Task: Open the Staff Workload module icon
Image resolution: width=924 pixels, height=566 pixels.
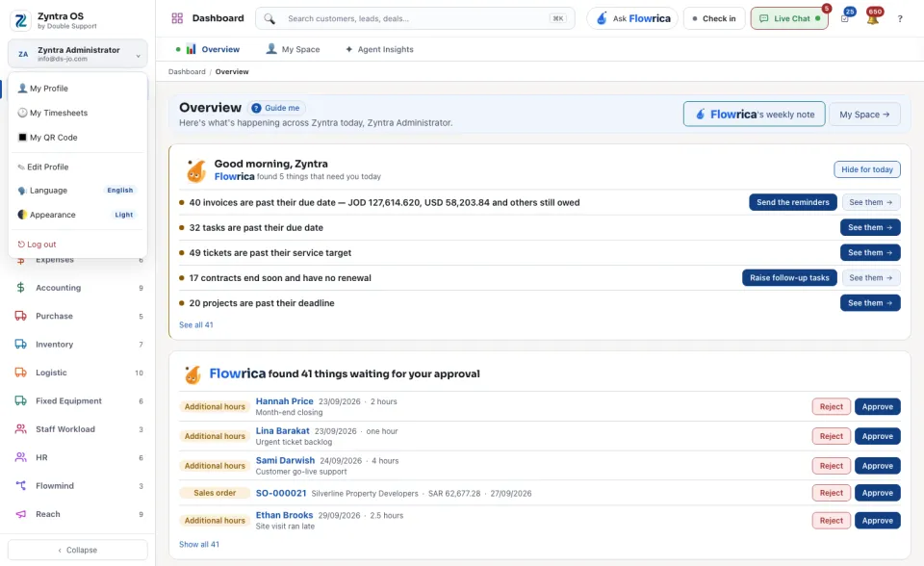Action: 20,429
